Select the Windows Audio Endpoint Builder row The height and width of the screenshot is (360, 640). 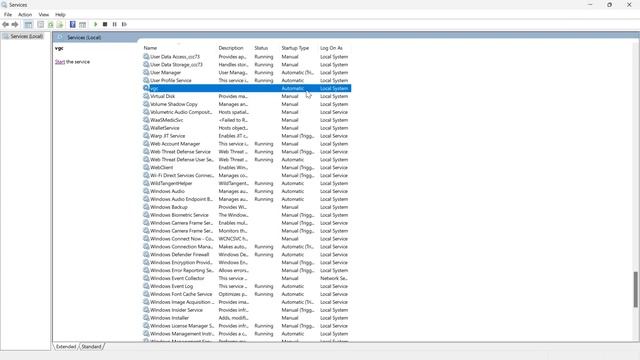point(247,199)
